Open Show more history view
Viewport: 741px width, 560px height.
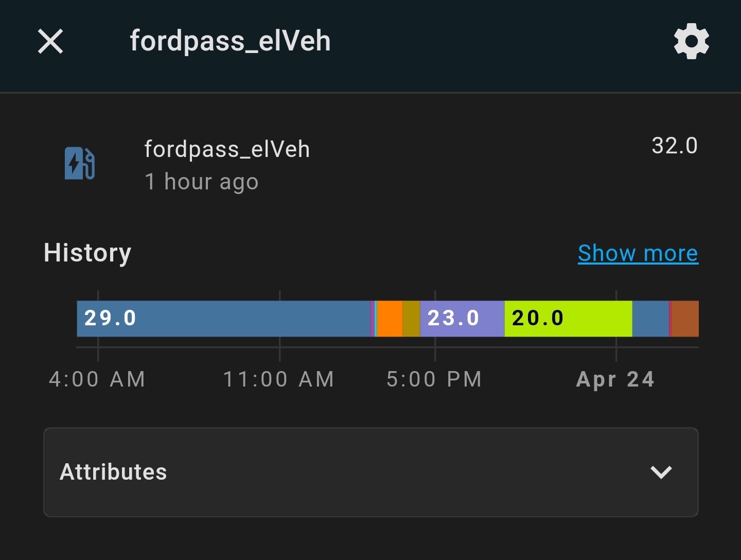pyautogui.click(x=638, y=253)
